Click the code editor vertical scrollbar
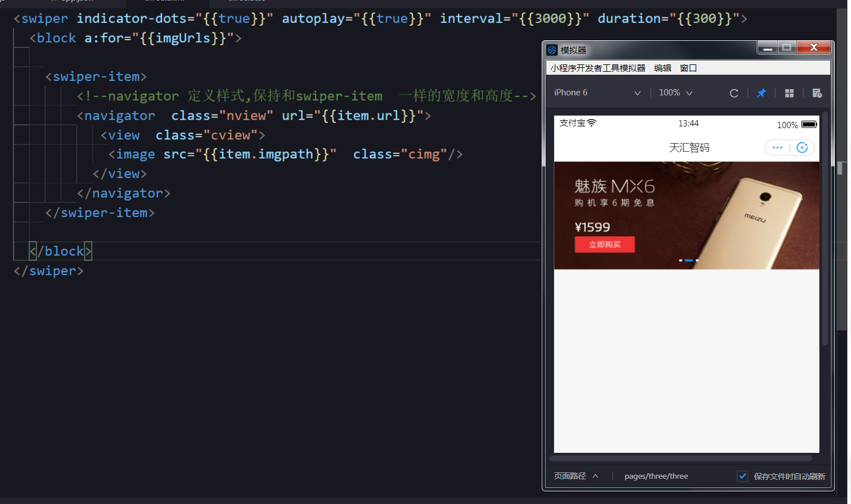 click(842, 170)
